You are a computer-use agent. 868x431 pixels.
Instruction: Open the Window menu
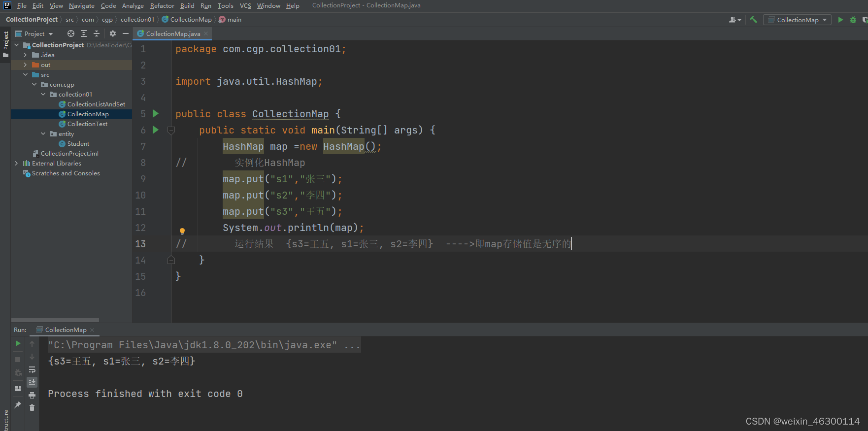tap(268, 6)
